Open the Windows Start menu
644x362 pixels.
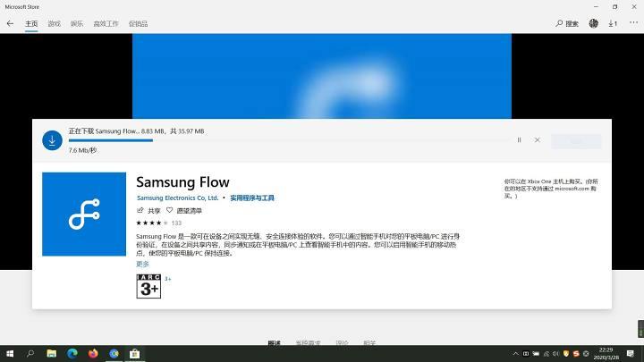[x=10, y=353]
